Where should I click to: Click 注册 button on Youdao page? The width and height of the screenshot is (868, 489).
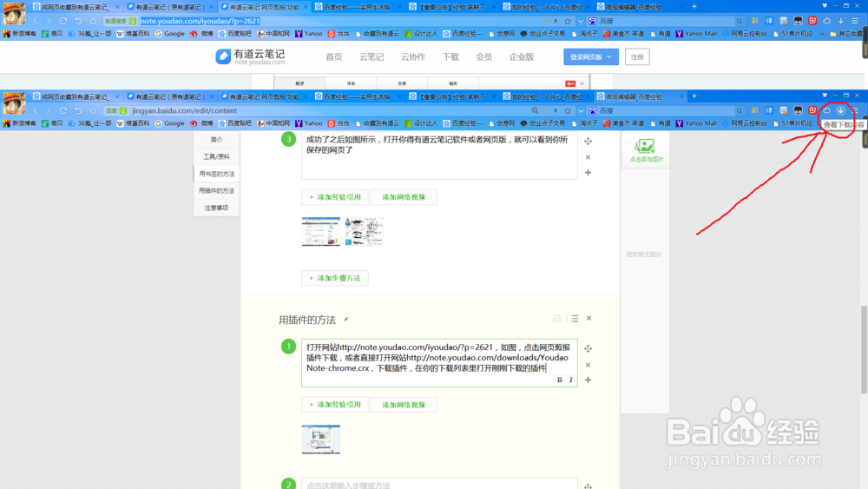[637, 57]
